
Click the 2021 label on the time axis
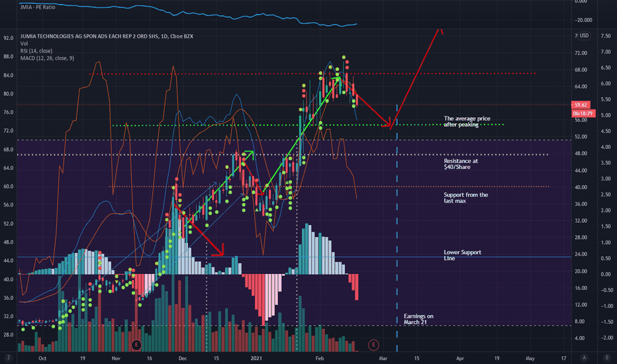[x=256, y=359]
